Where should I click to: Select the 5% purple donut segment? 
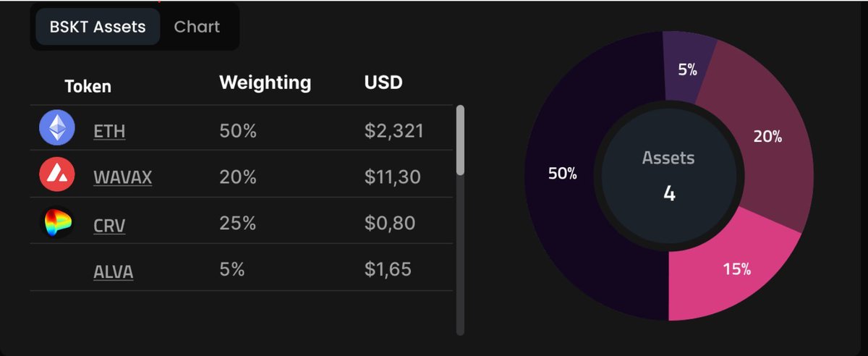[x=688, y=69]
